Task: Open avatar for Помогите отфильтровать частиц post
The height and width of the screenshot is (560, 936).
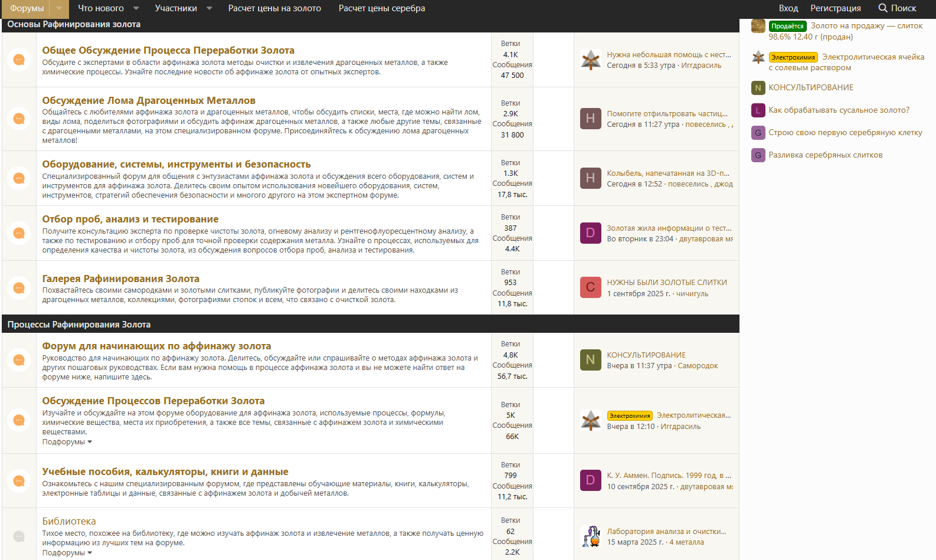Action: (590, 119)
